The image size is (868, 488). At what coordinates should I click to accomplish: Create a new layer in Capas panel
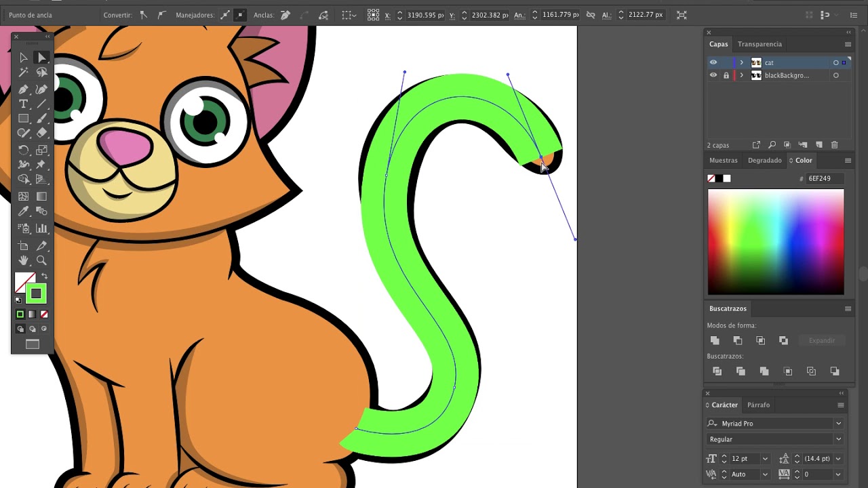pos(818,145)
